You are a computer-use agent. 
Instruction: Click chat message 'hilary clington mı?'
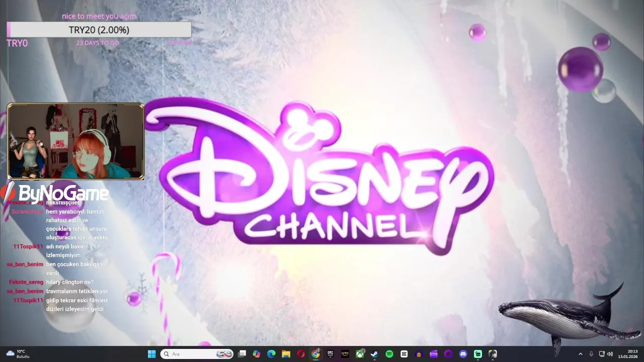(70, 282)
